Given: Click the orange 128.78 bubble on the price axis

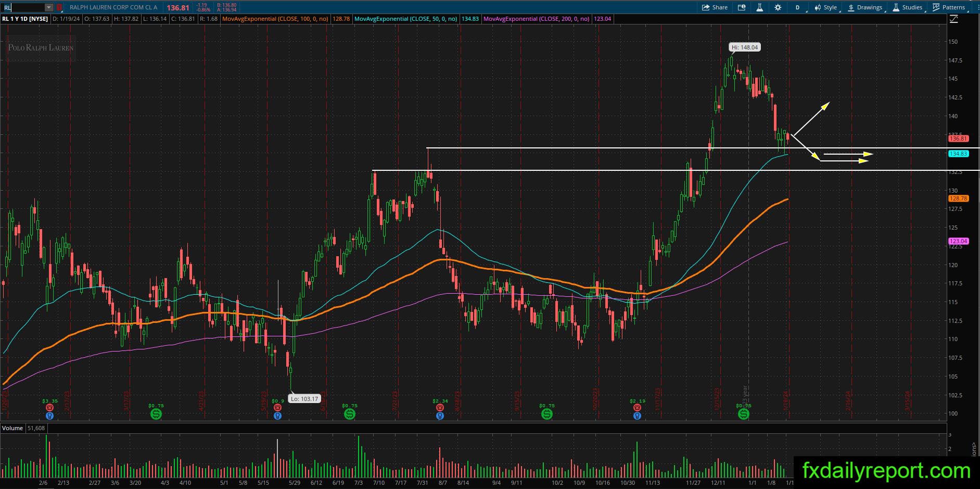Looking at the screenshot, I should tap(958, 198).
